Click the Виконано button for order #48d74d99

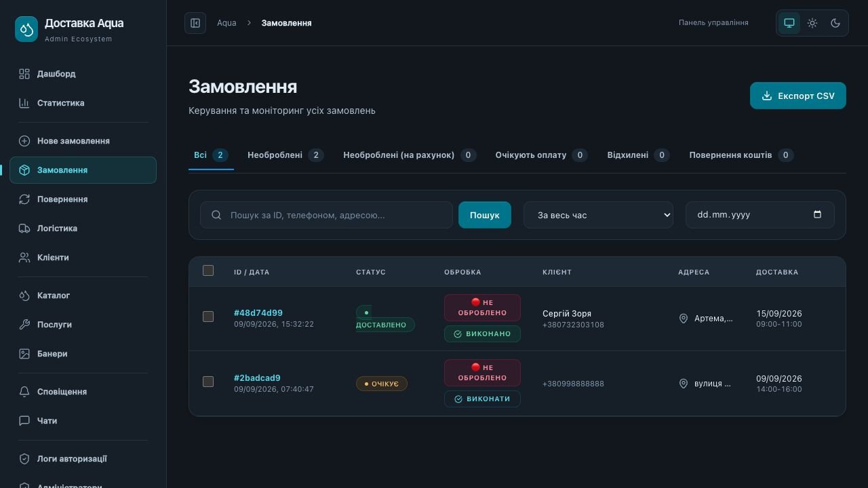click(x=482, y=333)
